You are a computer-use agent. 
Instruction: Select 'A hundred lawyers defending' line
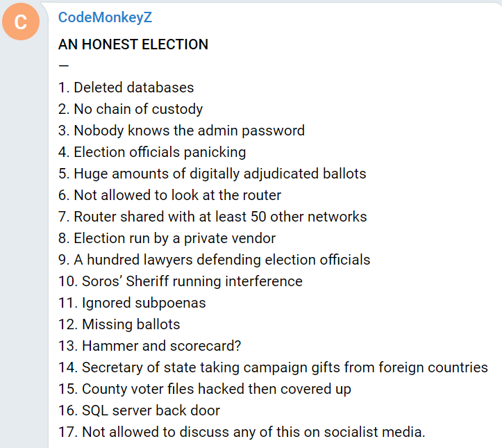[x=214, y=260]
